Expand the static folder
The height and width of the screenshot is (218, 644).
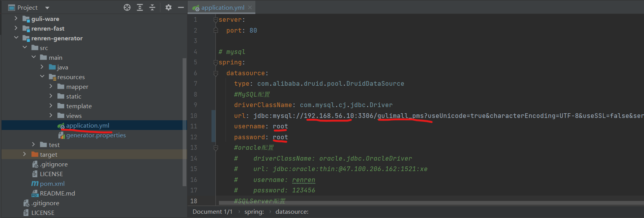point(51,96)
